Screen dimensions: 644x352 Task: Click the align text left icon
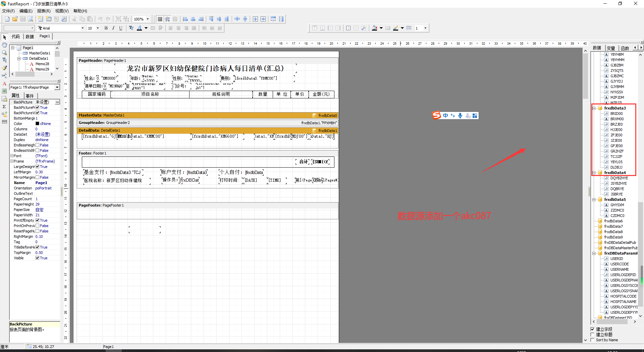click(x=171, y=28)
